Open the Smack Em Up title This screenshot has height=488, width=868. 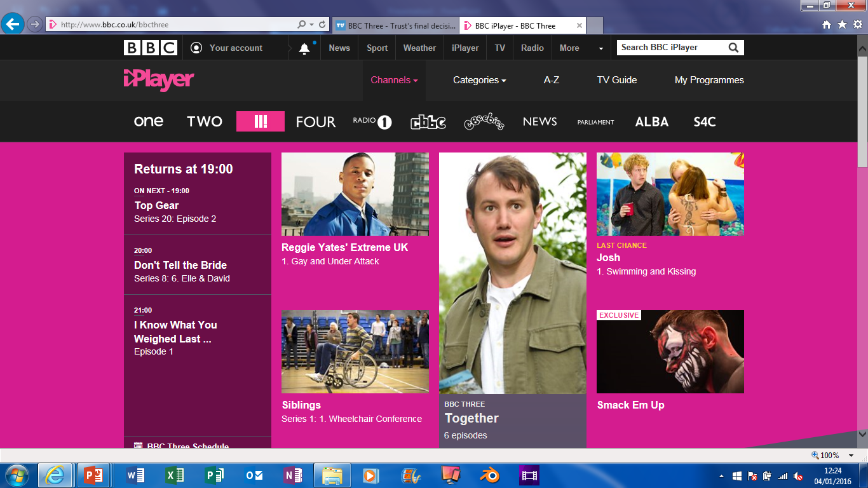(x=631, y=405)
